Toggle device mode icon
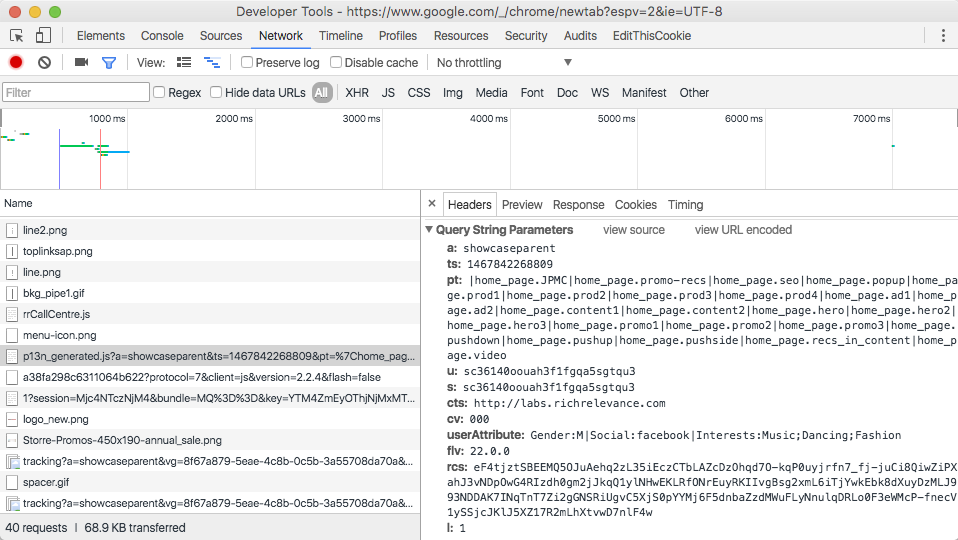 pos(43,35)
